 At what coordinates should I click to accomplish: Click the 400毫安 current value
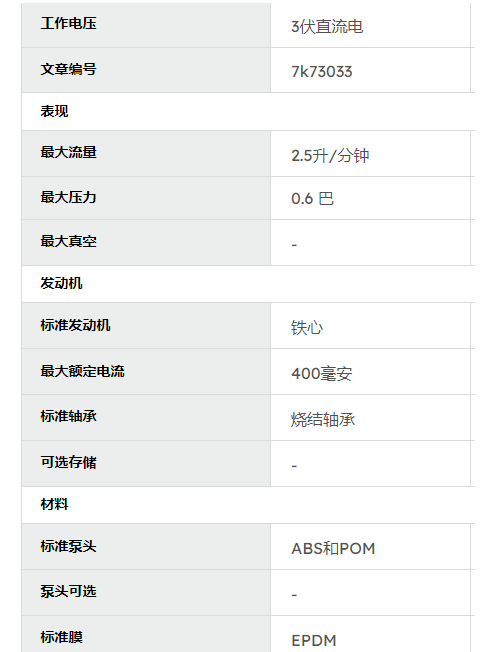(x=322, y=374)
